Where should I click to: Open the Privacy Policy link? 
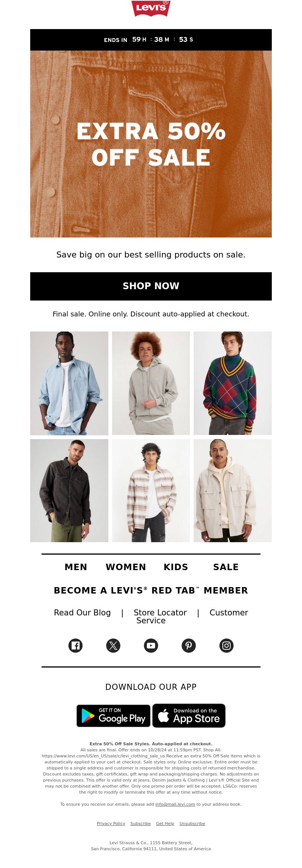[x=111, y=823]
